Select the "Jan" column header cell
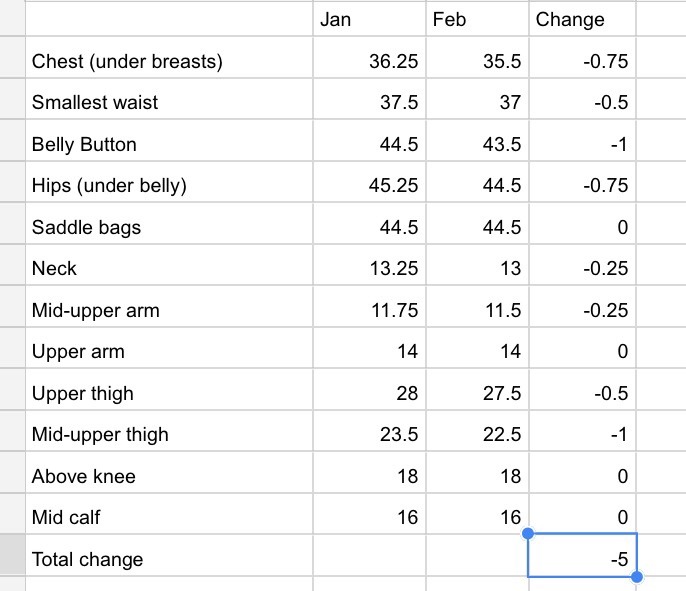Viewport: 686px width, 591px height. 368,20
